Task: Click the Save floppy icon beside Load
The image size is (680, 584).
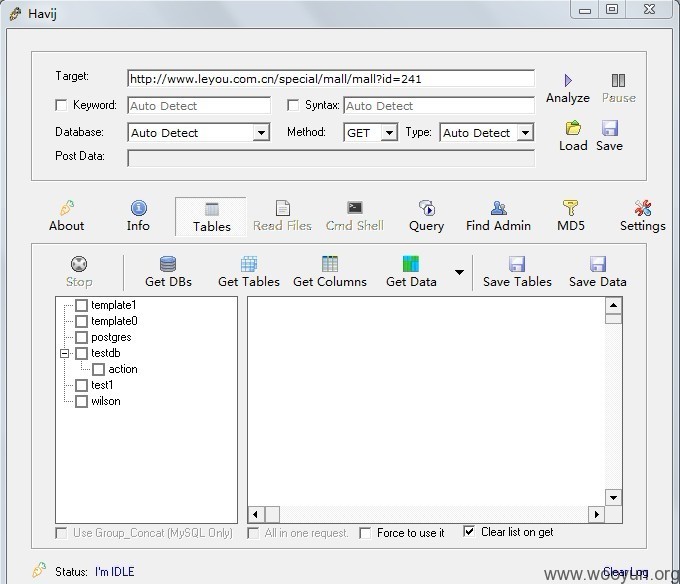Action: tap(609, 128)
